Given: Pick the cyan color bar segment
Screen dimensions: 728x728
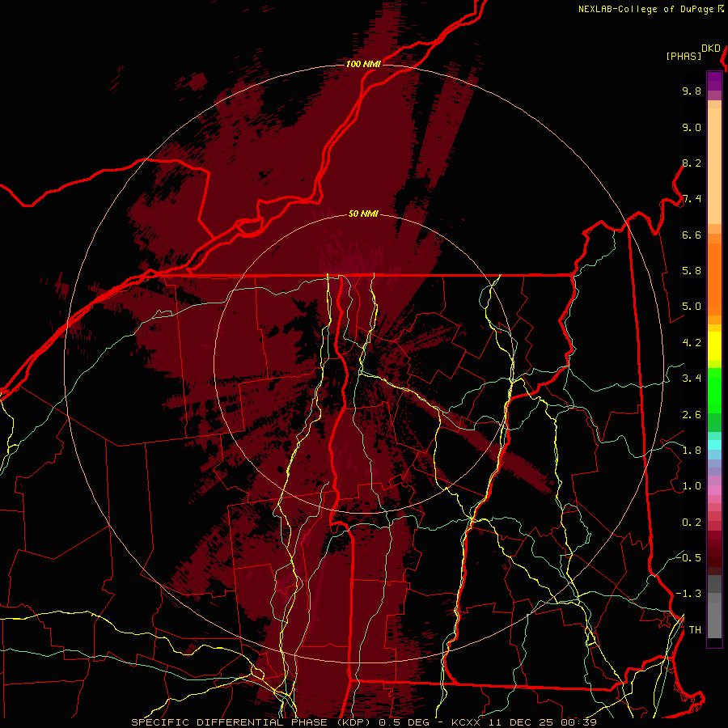Looking at the screenshot, I should 714,445.
